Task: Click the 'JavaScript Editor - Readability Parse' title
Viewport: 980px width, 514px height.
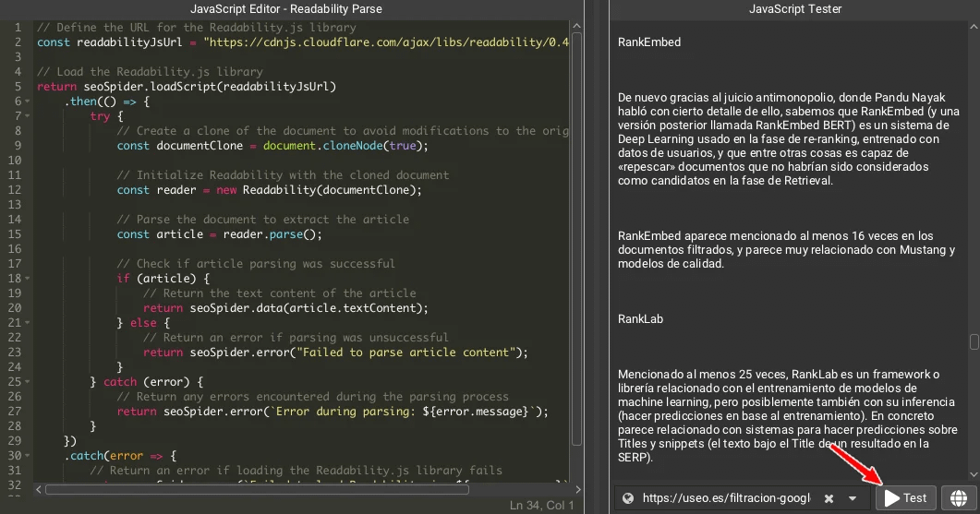Action: tap(286, 9)
